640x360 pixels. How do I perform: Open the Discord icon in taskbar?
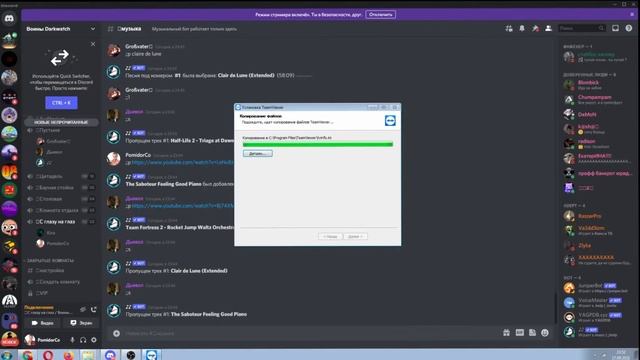[110, 355]
